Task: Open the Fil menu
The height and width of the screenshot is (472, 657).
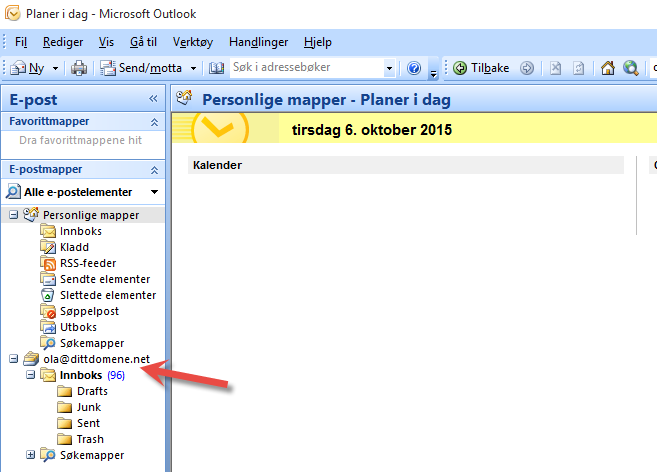Action: pos(21,42)
